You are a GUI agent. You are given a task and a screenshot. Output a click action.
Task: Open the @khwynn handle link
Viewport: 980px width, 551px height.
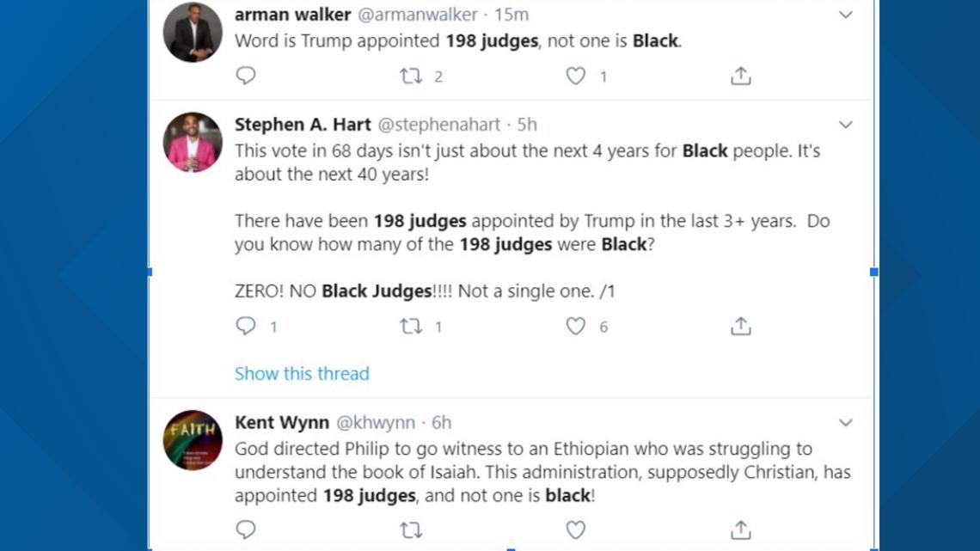[x=376, y=422]
